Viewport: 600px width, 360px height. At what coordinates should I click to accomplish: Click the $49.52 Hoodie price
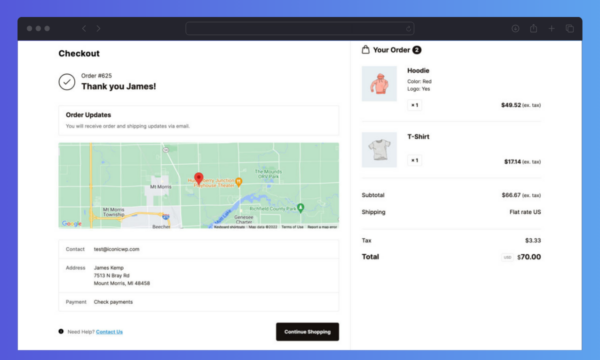click(511, 105)
